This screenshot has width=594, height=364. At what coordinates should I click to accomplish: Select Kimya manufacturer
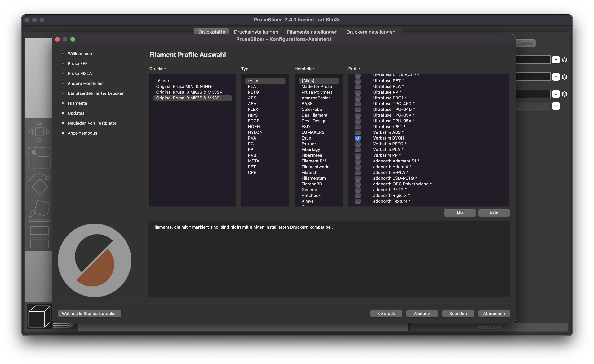click(318, 201)
